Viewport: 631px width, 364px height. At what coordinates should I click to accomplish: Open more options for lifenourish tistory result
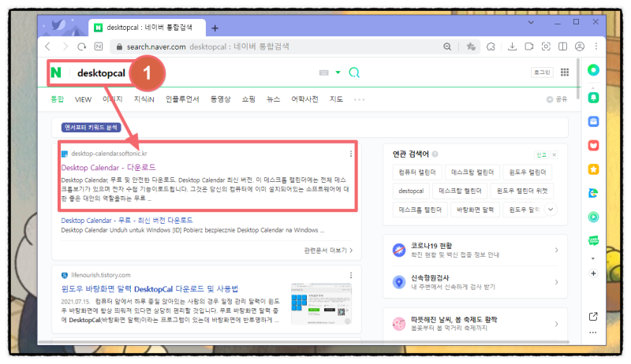click(351, 275)
